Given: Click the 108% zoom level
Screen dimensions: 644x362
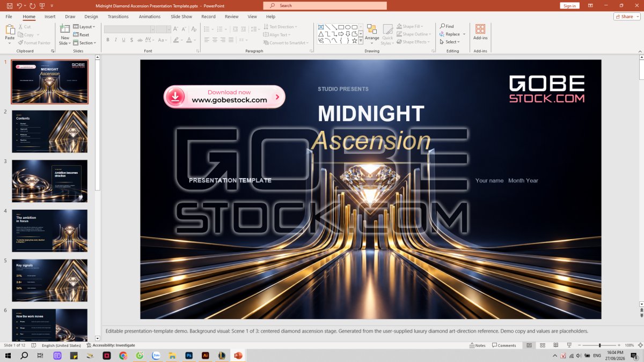Looking at the screenshot, I should [630, 345].
